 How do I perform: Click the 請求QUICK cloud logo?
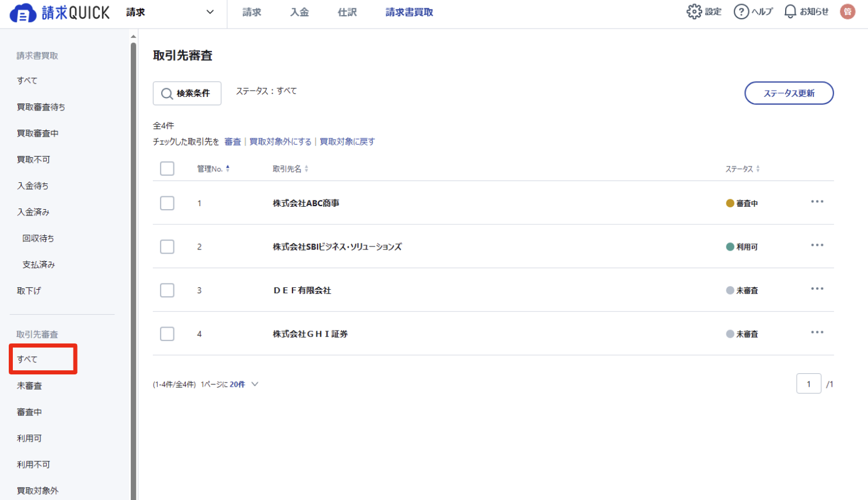point(23,13)
